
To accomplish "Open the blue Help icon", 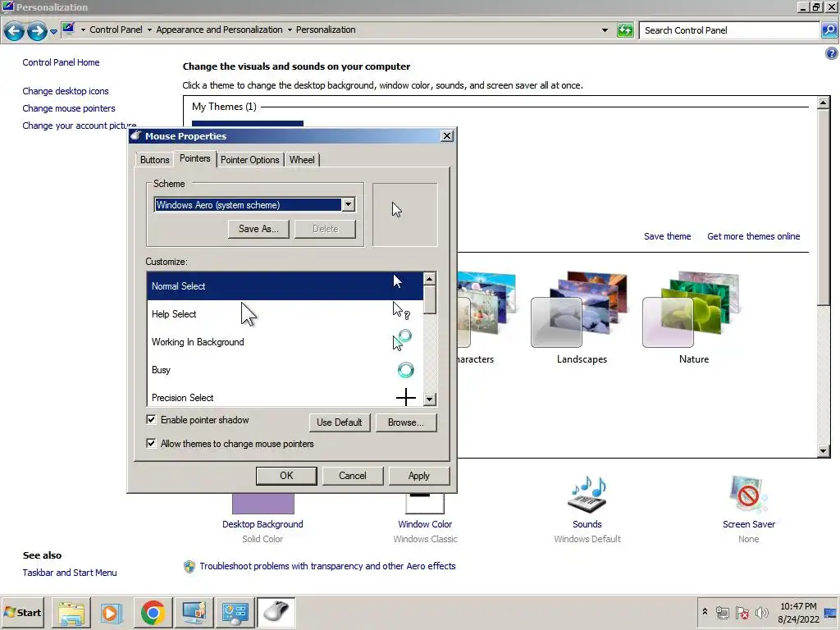I will [x=832, y=53].
